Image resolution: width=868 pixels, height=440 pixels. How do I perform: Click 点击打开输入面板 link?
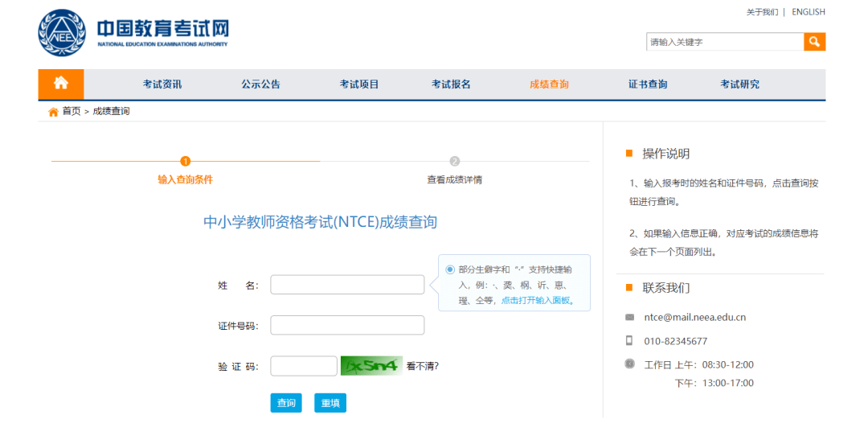coord(538,300)
